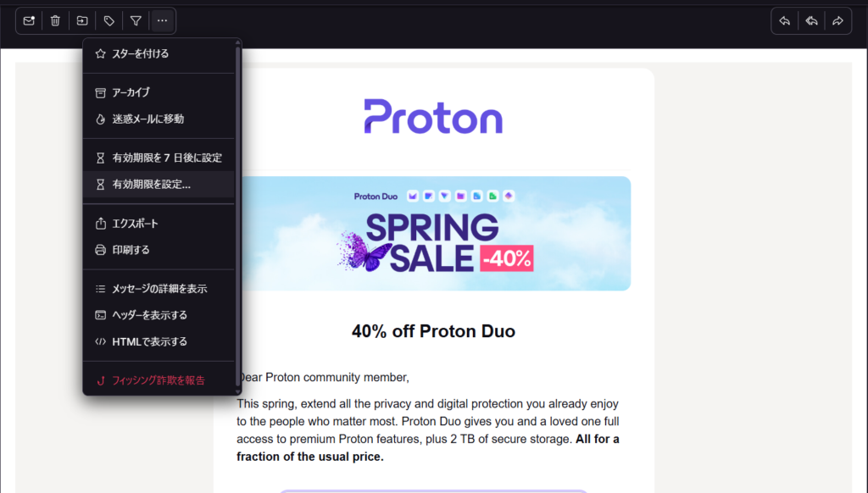This screenshot has width=868, height=493.
Task: Close the three-dots more actions menu
Action: [162, 20]
